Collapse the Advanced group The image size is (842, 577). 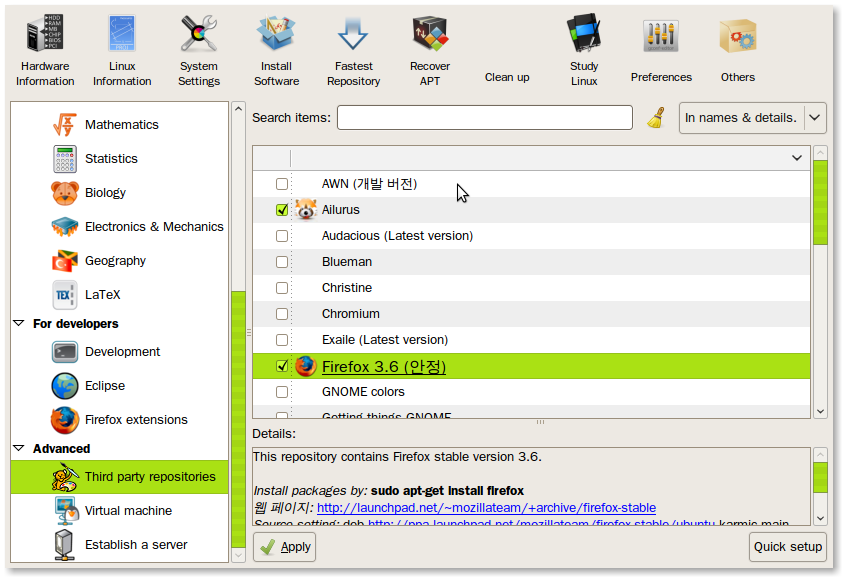[19, 448]
